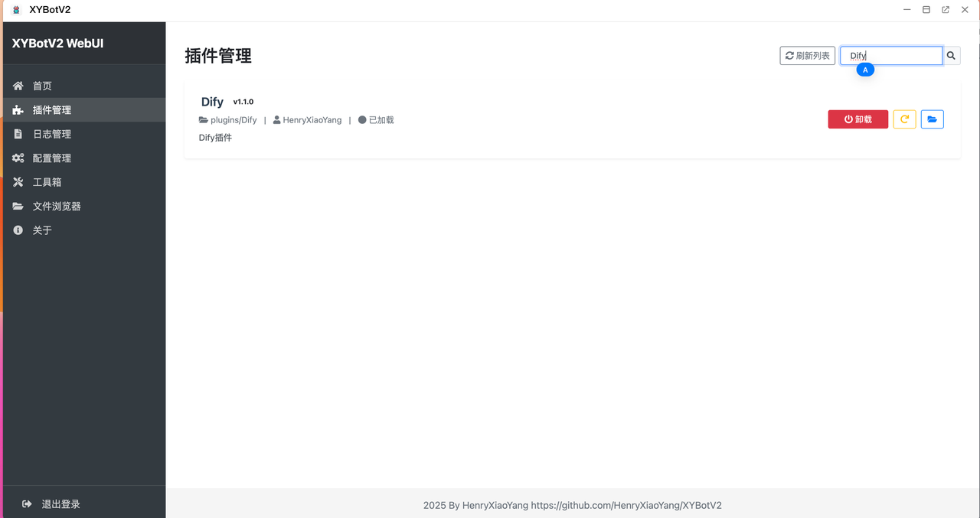Show the 关于 about page

coord(42,230)
